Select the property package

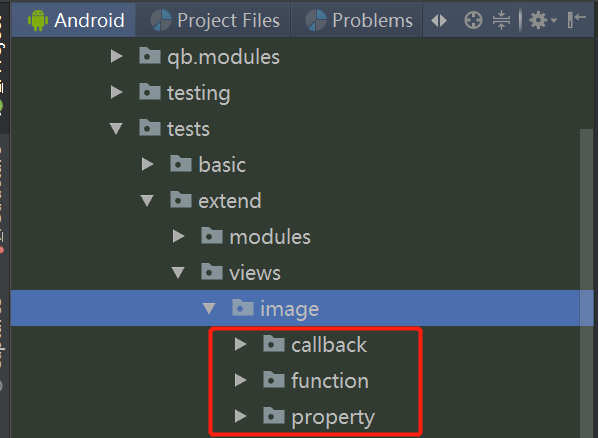pyautogui.click(x=333, y=417)
